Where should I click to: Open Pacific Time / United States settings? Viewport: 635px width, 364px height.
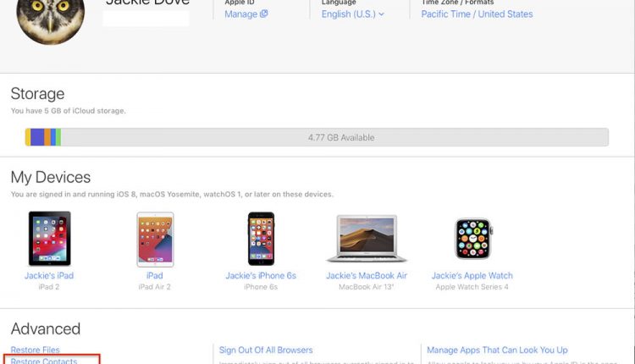(477, 14)
